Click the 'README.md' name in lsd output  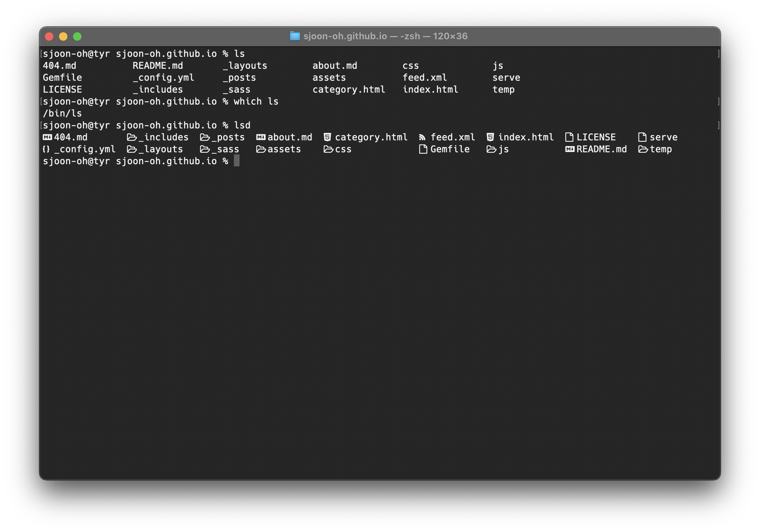(x=602, y=149)
